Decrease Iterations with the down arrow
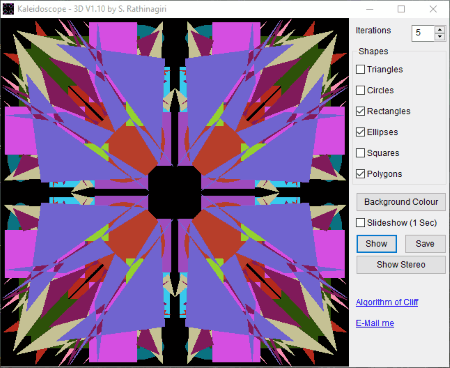 440,37
